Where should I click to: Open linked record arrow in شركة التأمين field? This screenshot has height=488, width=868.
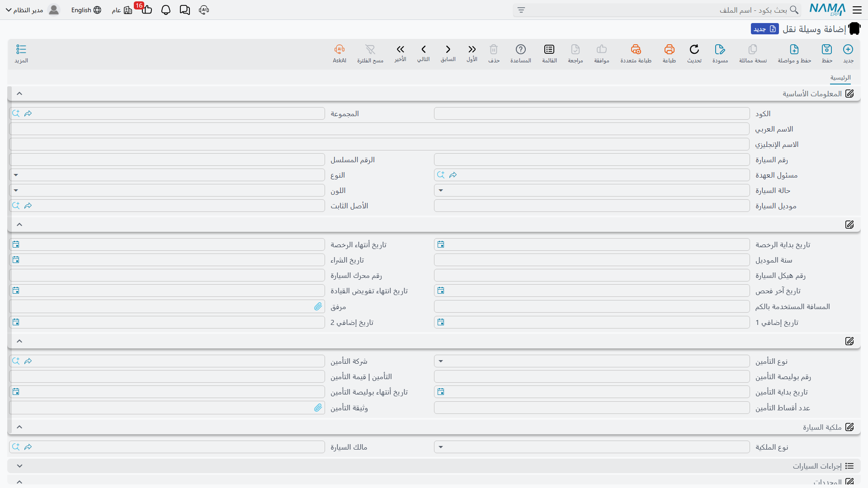click(x=28, y=361)
